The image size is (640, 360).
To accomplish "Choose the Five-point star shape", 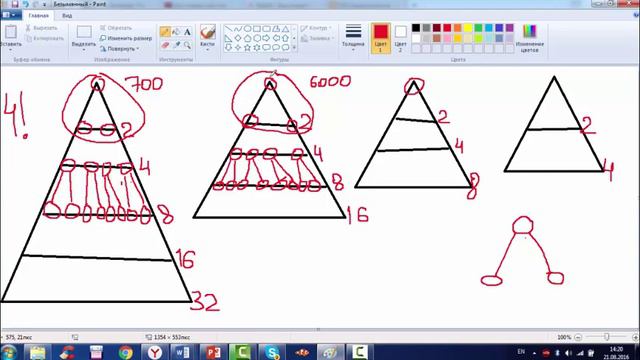I will click(x=247, y=47).
